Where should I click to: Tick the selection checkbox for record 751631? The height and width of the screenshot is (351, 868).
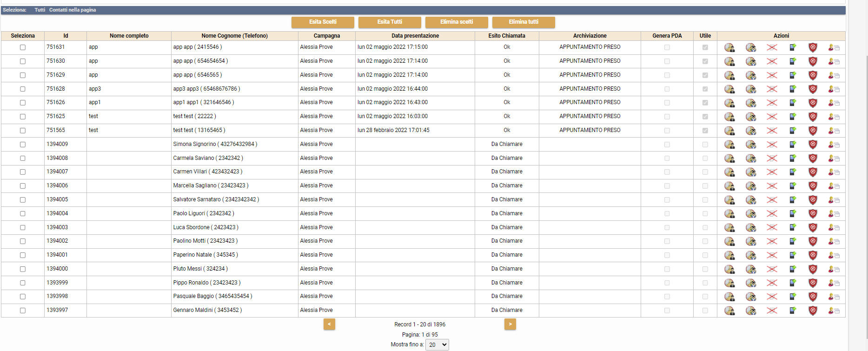coord(23,47)
